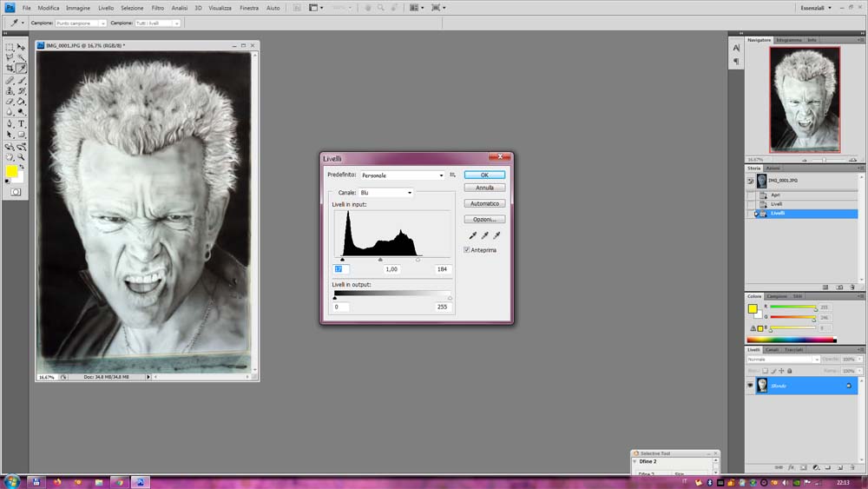Screen dimensions: 868x489
Task: Select the Type tool
Action: [x=21, y=124]
